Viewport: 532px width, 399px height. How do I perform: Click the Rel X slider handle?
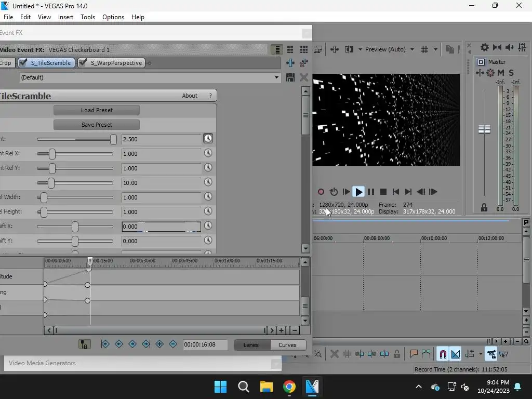tap(52, 154)
